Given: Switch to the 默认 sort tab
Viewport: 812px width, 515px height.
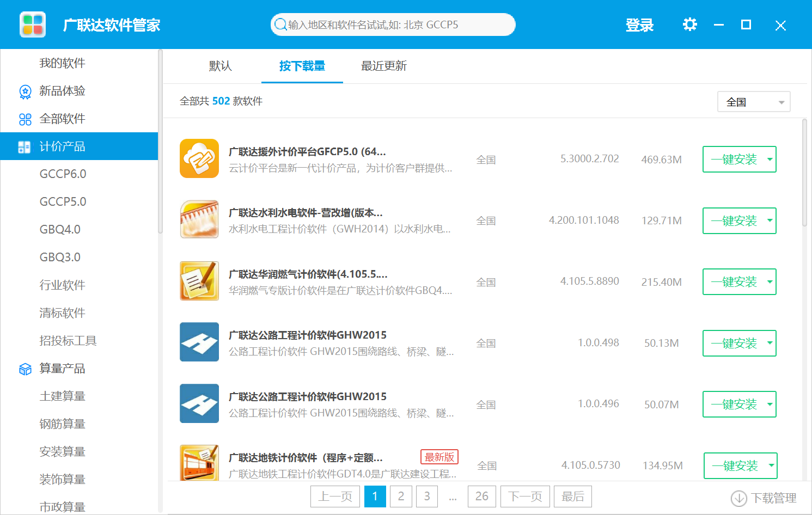Looking at the screenshot, I should 221,66.
